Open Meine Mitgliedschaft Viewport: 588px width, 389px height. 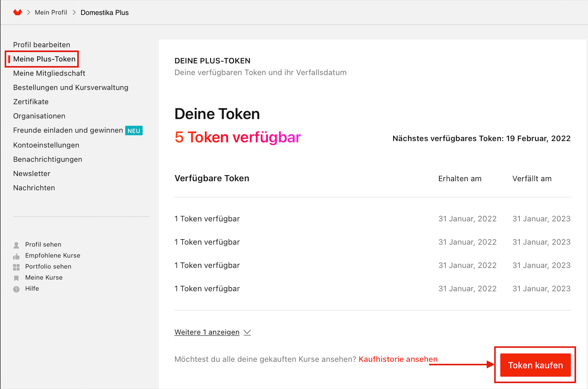(49, 73)
